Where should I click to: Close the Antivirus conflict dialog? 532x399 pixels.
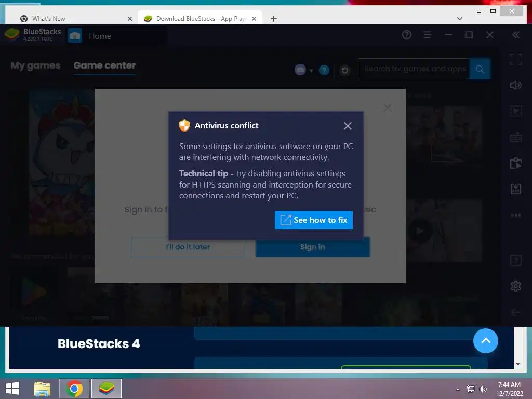pos(348,126)
